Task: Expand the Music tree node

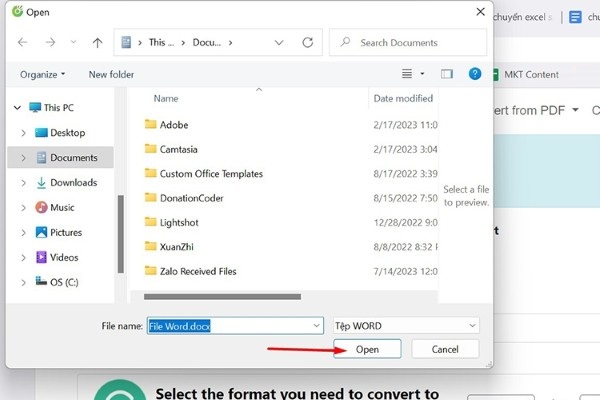Action: coord(23,208)
